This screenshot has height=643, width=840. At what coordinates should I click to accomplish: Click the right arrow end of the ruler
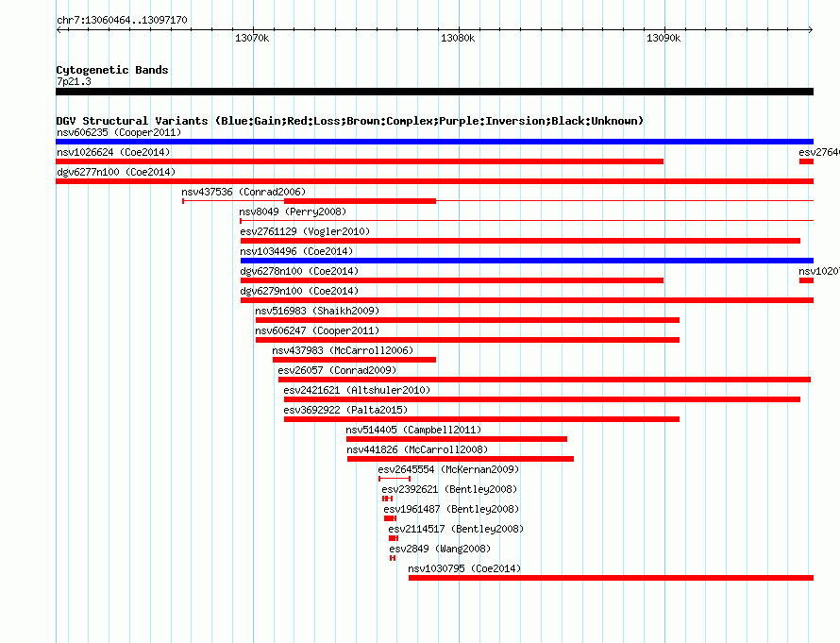pyautogui.click(x=811, y=29)
